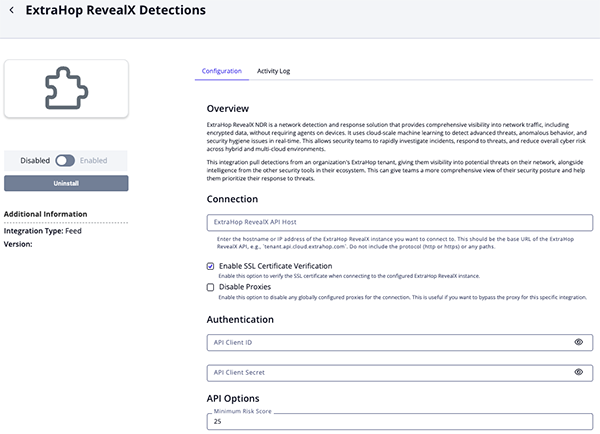Select the Configuration tab
Viewport: 600px width, 434px height.
point(221,72)
